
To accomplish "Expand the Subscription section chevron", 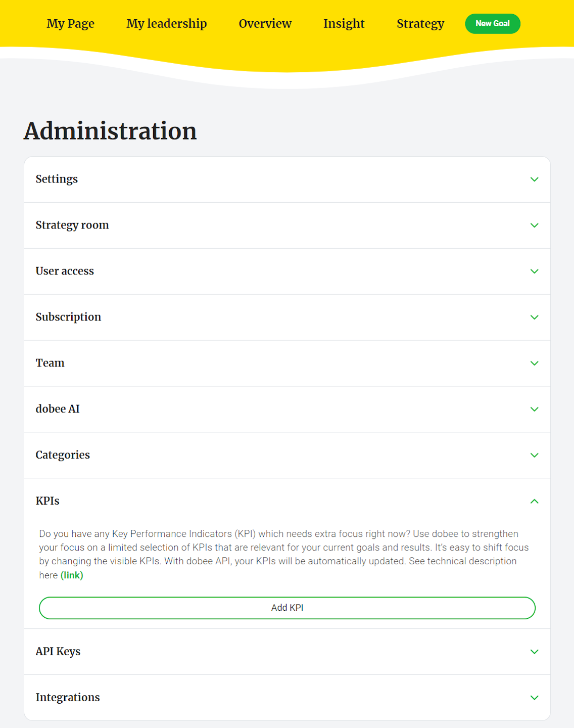I will click(x=534, y=317).
